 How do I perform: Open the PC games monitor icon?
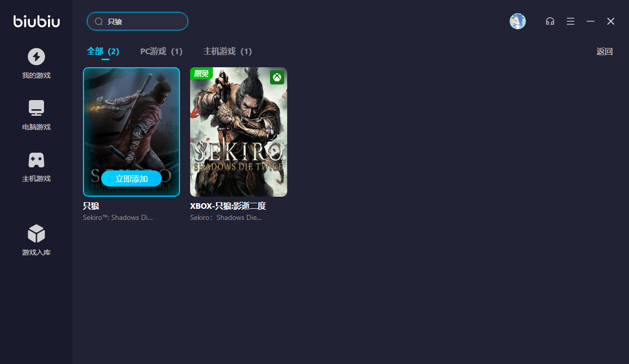pos(36,108)
